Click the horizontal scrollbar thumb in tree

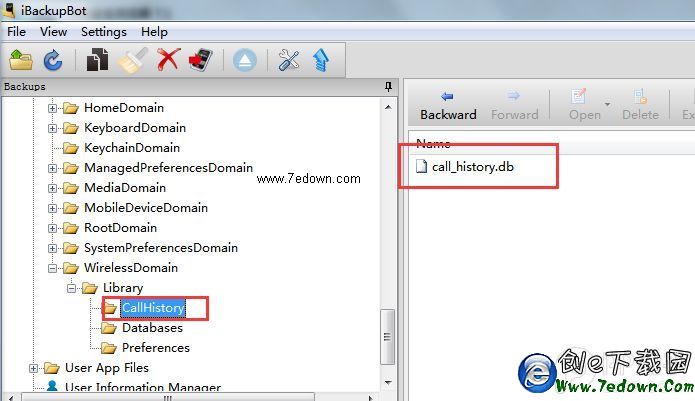pyautogui.click(x=168, y=397)
